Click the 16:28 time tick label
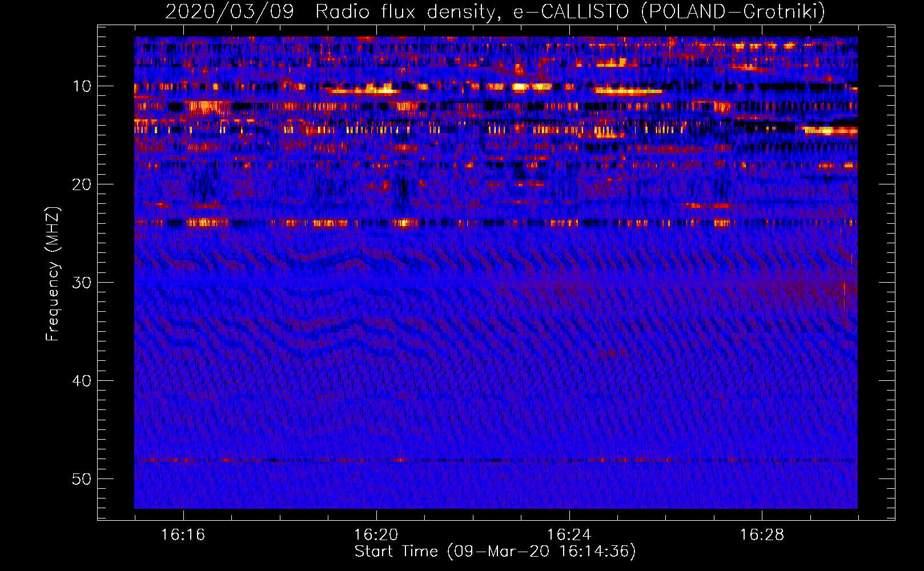Viewport: 924px width, 571px height. (762, 535)
